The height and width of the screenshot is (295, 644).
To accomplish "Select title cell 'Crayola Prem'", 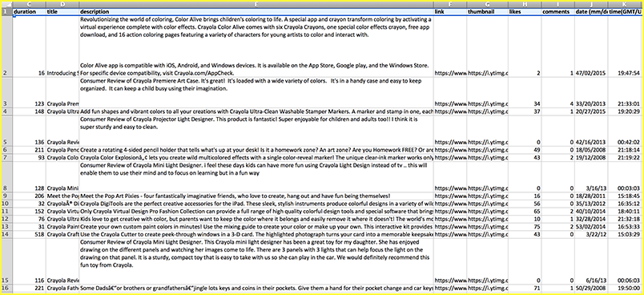I will pos(62,92).
